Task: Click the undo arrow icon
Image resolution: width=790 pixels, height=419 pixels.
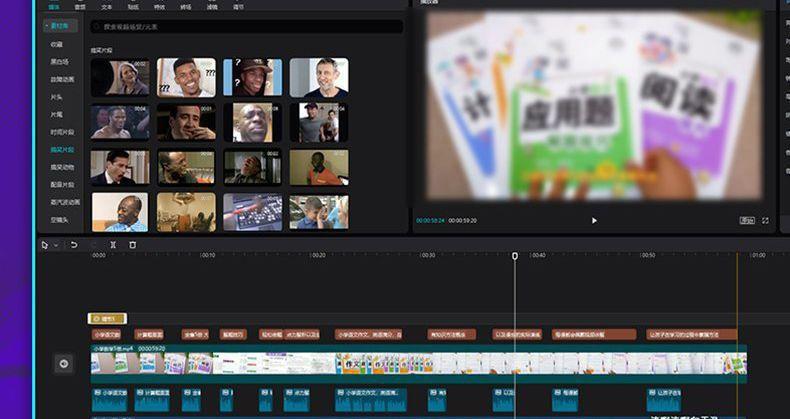Action: (x=74, y=244)
